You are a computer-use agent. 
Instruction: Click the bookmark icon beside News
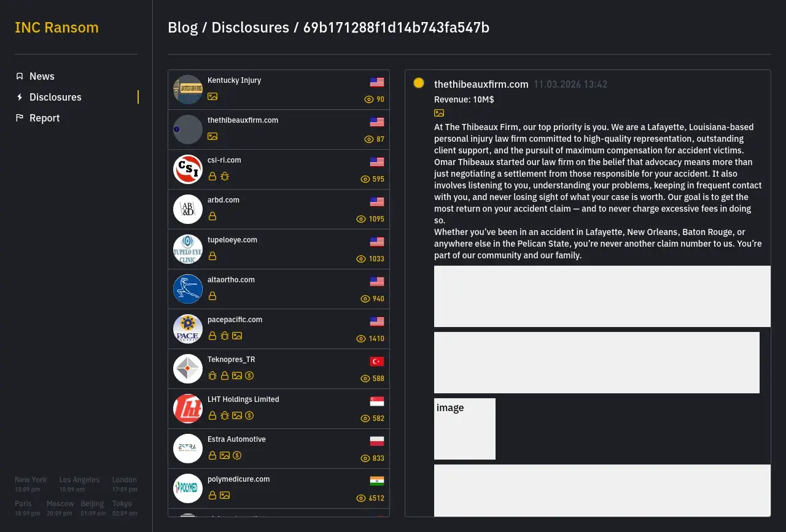(20, 76)
